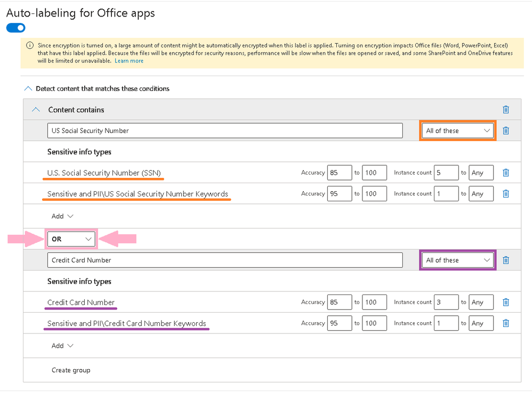Edit maximum accuracy 100 for SSN Keywords row
Image resolution: width=532 pixels, height=393 pixels.
click(374, 194)
